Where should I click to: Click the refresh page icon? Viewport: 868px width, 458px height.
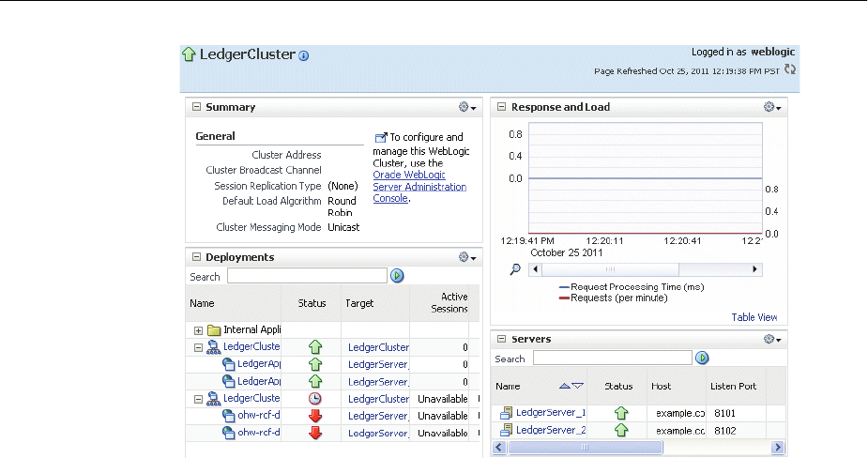[x=790, y=69]
